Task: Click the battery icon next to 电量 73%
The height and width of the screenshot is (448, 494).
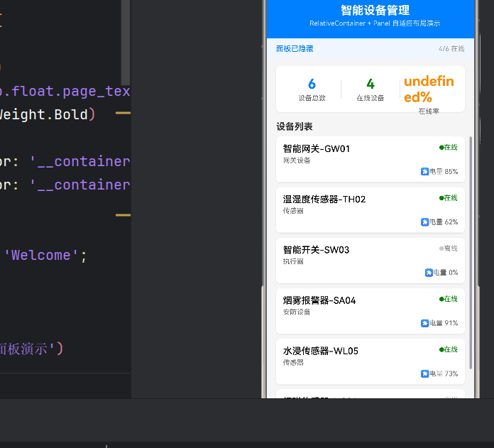Action: tap(424, 373)
